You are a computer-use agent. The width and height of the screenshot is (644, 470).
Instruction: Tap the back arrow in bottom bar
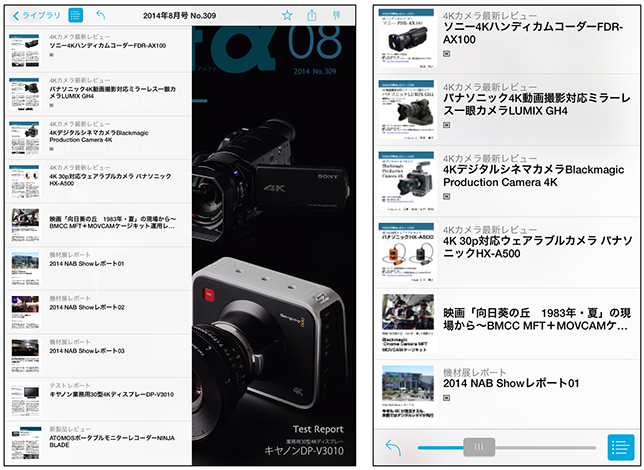coord(393,447)
